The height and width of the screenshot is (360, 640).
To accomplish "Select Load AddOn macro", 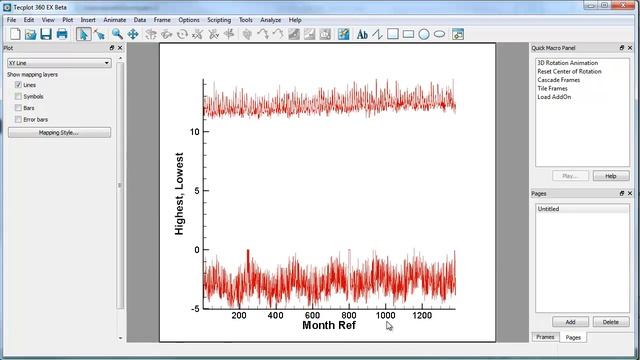I will point(554,97).
